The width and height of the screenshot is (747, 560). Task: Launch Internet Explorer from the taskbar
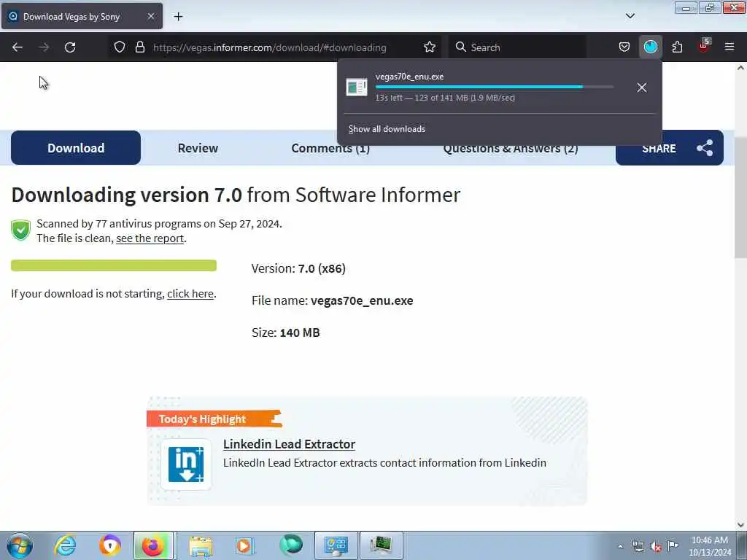65,545
